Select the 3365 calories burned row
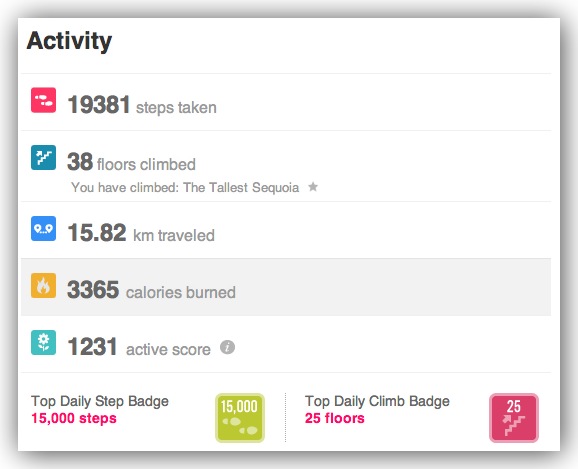This screenshot has width=578, height=469. coord(286,287)
